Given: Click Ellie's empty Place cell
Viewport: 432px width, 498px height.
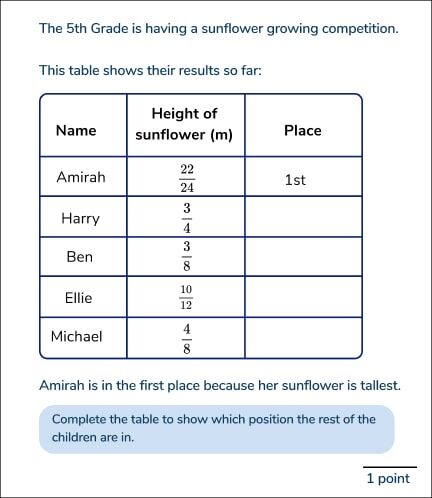Looking at the screenshot, I should click(x=303, y=297).
